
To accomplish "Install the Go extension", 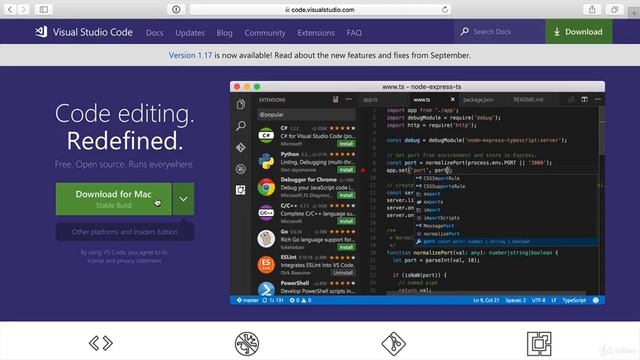I will coord(346,247).
